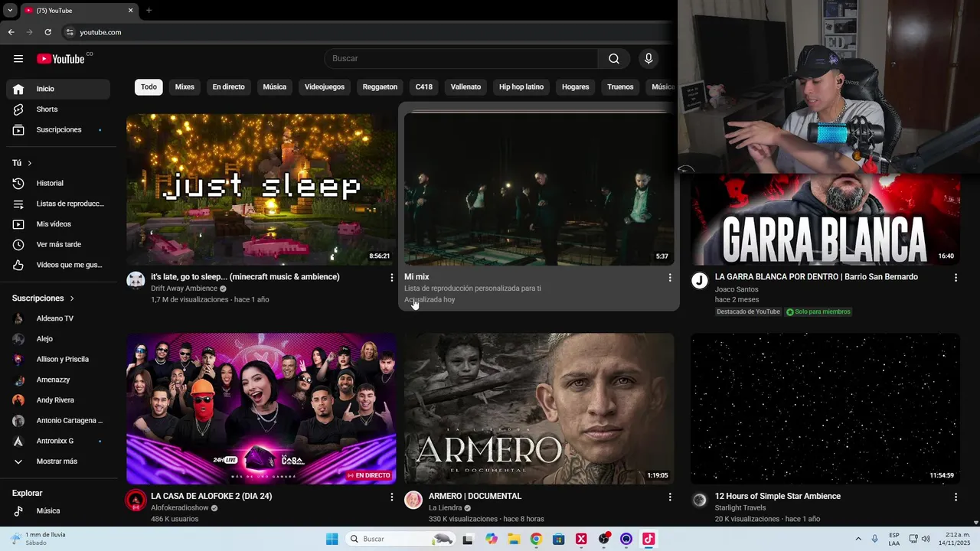Select the Música filter chip
This screenshot has height=551, width=980.
click(x=275, y=87)
